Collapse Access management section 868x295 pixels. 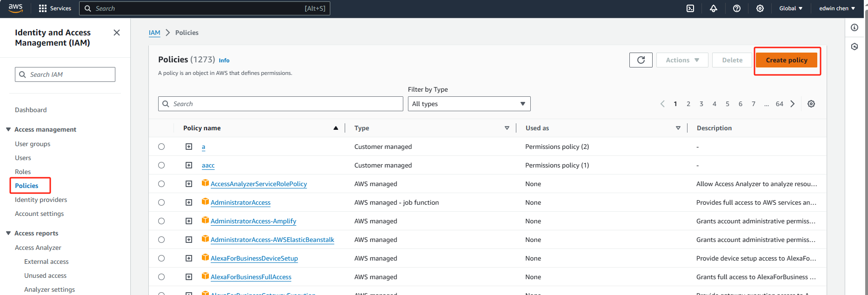[8, 129]
